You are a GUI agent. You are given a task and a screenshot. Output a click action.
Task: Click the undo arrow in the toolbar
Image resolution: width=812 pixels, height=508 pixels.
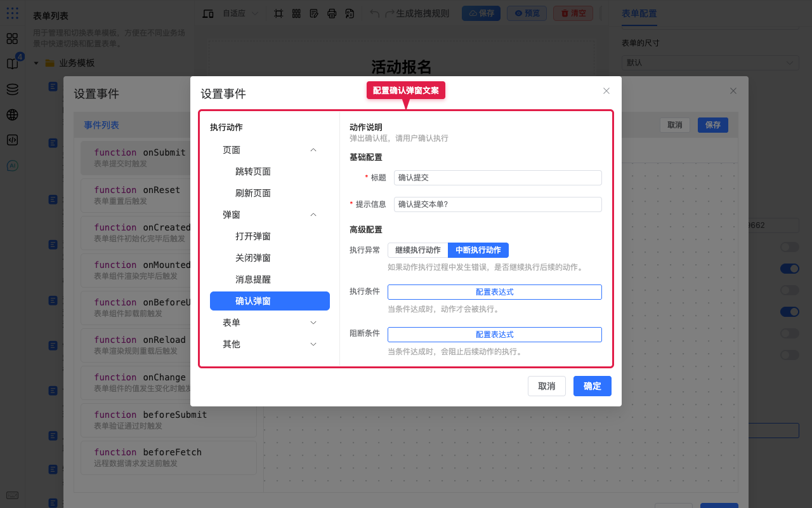point(375,13)
